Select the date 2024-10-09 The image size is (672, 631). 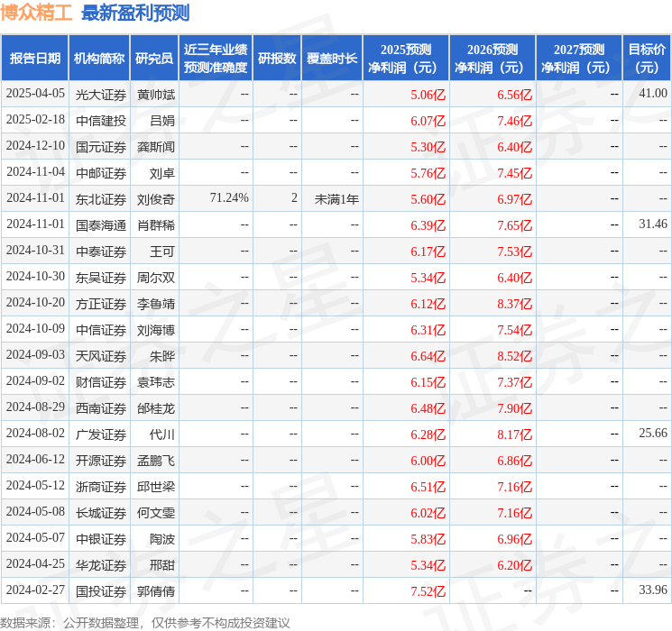[35, 328]
